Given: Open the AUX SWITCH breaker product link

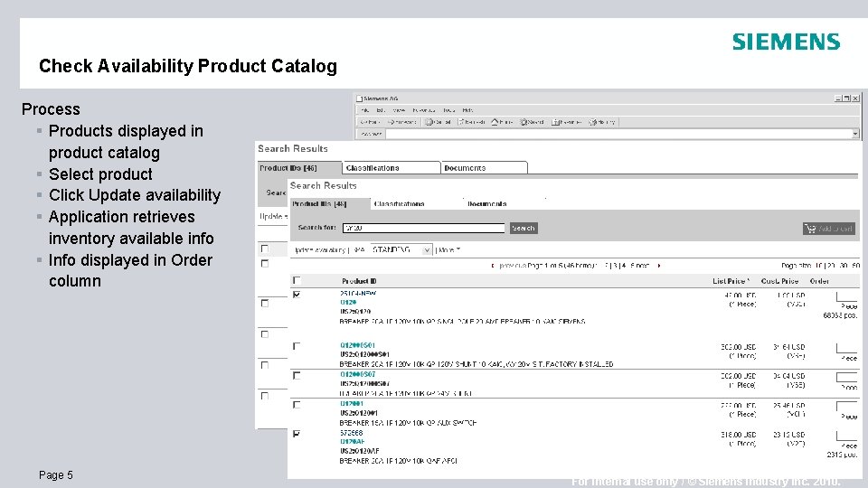Looking at the screenshot, I should click(352, 404).
